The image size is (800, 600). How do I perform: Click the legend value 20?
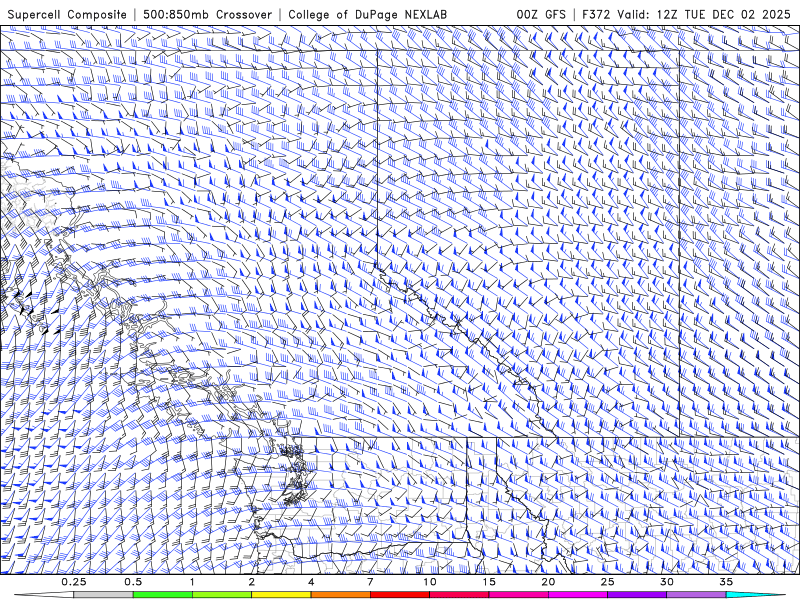548,582
